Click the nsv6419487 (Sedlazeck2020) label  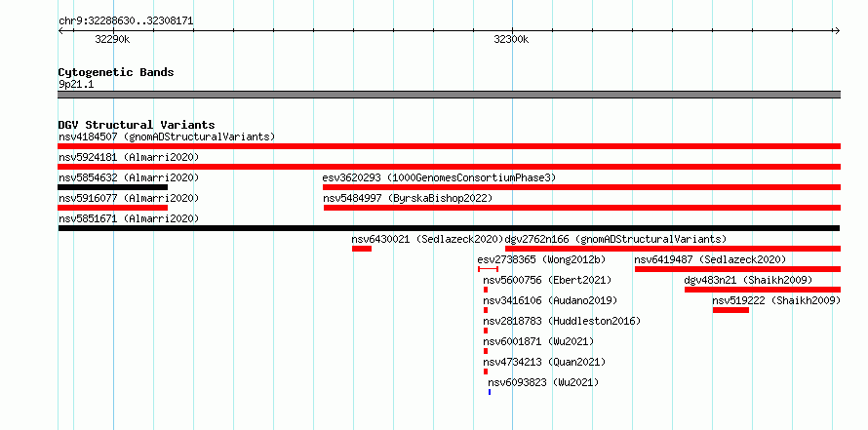click(x=710, y=259)
